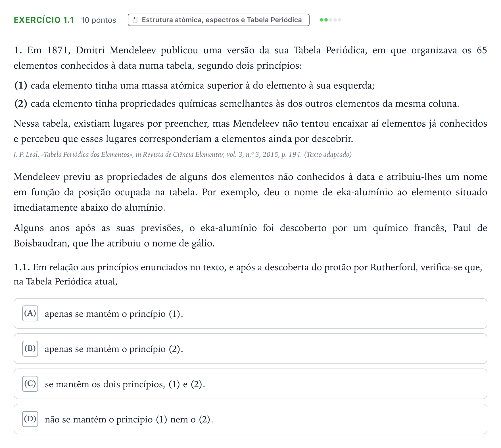The width and height of the screenshot is (501, 448).
Task: Click question 1.1 statement text
Action: [248, 274]
